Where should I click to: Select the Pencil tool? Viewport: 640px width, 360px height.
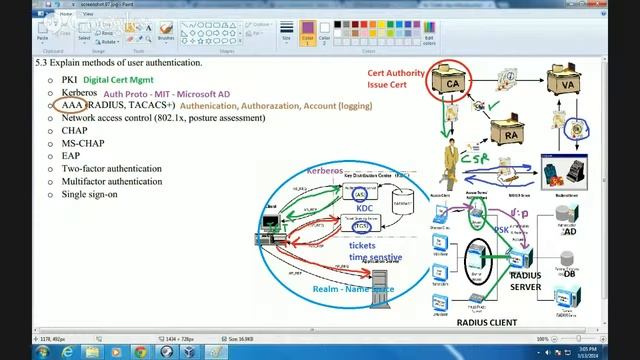pyautogui.click(x=129, y=27)
